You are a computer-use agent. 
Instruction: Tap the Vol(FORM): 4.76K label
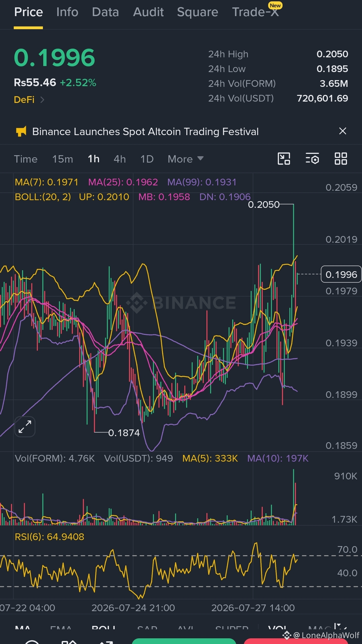click(x=55, y=458)
